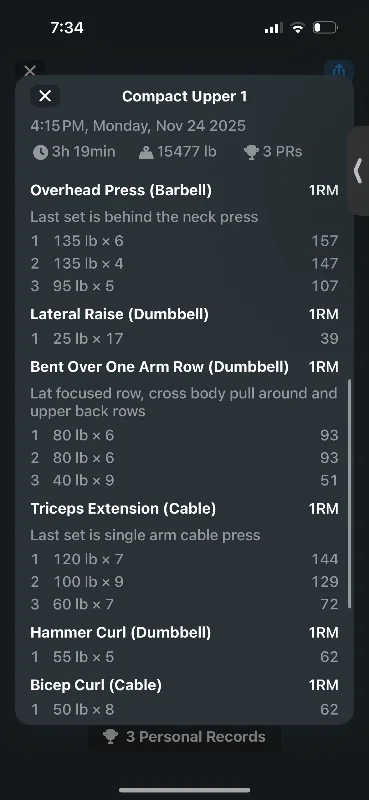This screenshot has width=369, height=800.
Task: Tap the dimmed X icon behind the popup
Action: [x=30, y=70]
